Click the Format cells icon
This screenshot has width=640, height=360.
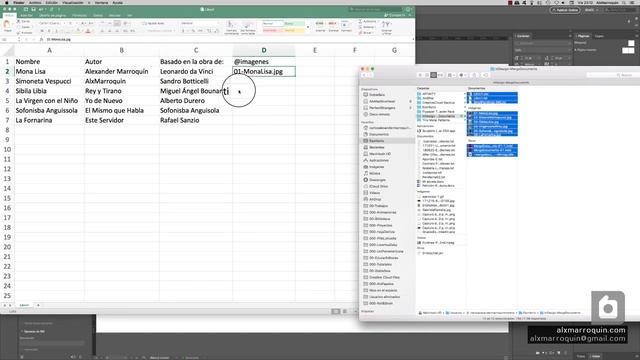(x=346, y=27)
